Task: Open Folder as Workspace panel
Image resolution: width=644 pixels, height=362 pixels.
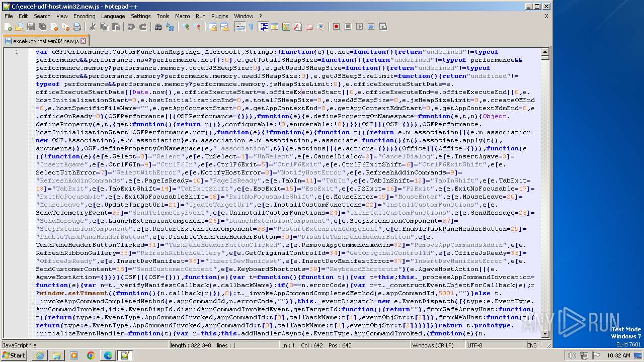Action: pos(309,27)
